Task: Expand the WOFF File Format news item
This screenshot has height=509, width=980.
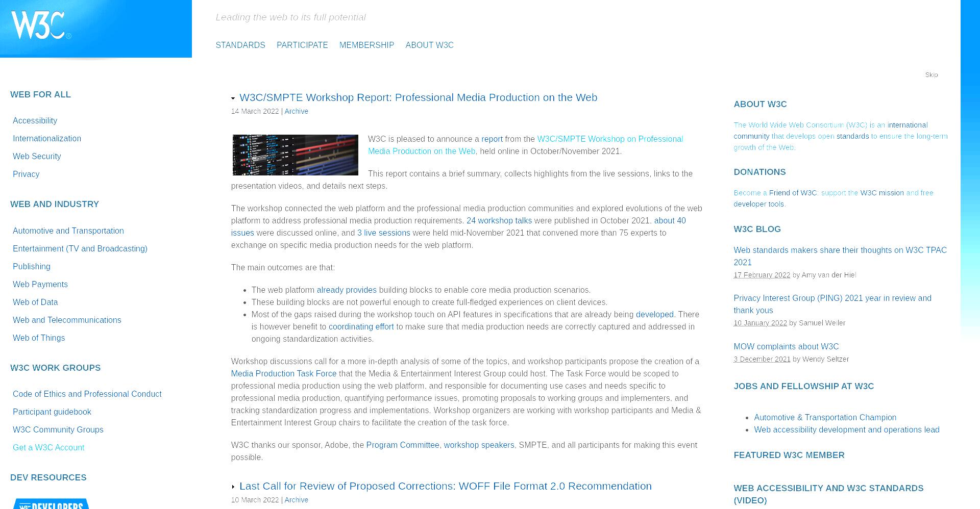Action: click(233, 487)
